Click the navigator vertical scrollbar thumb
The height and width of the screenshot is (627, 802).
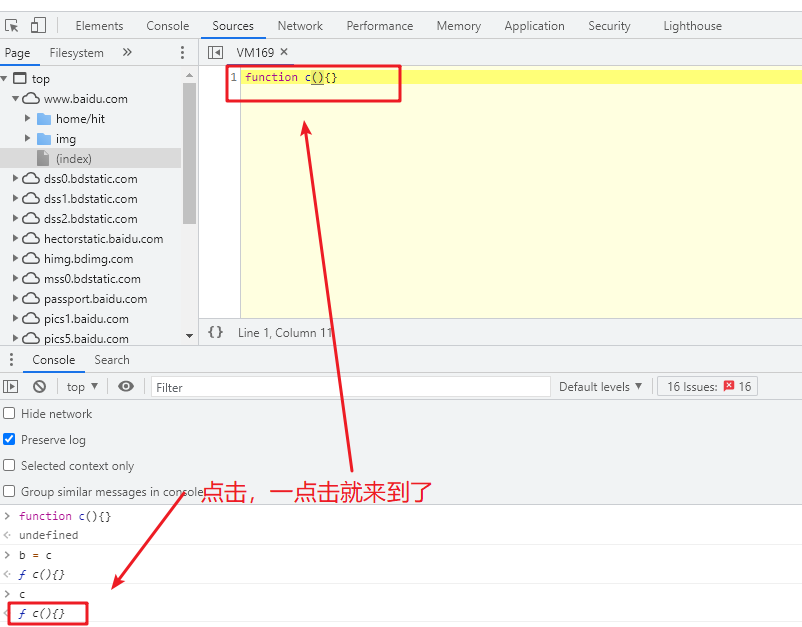pyautogui.click(x=189, y=153)
